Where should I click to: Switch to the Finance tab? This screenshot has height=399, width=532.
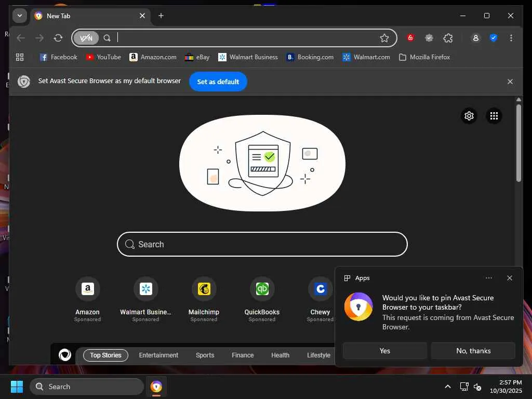[243, 355]
